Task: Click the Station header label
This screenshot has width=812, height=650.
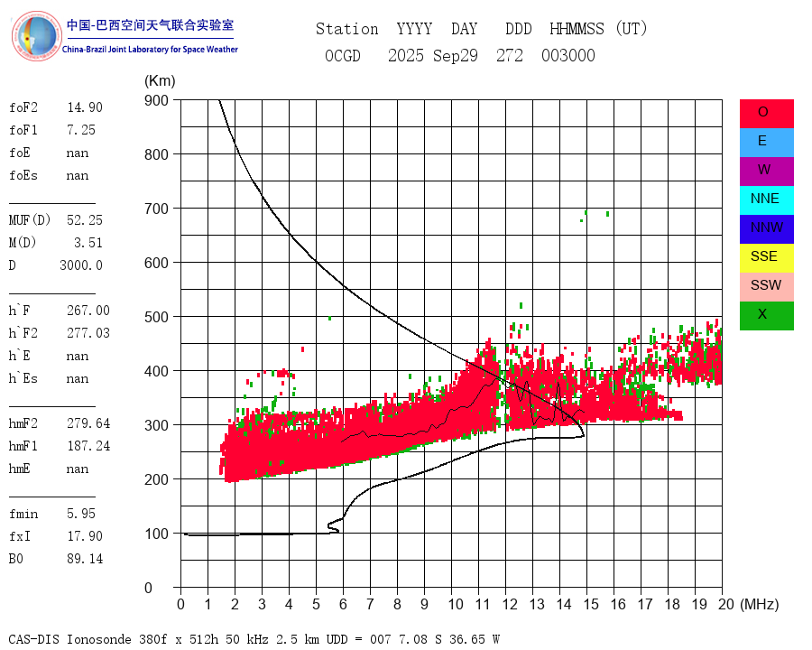Action: [347, 29]
